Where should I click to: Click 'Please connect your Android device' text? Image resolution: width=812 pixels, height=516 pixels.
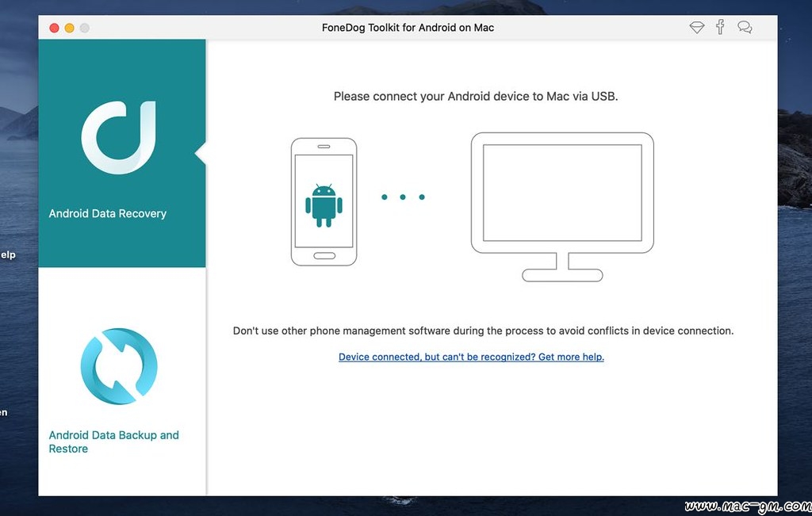coord(476,96)
